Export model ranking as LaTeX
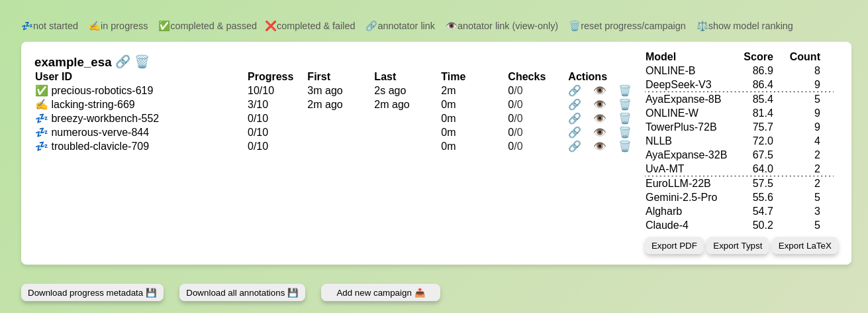This screenshot has height=313, width=868. [804, 246]
